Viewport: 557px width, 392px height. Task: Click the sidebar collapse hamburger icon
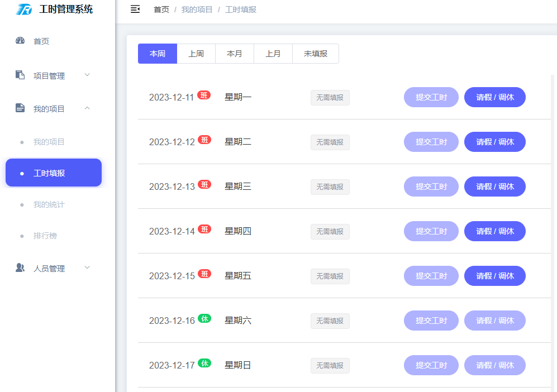point(135,9)
